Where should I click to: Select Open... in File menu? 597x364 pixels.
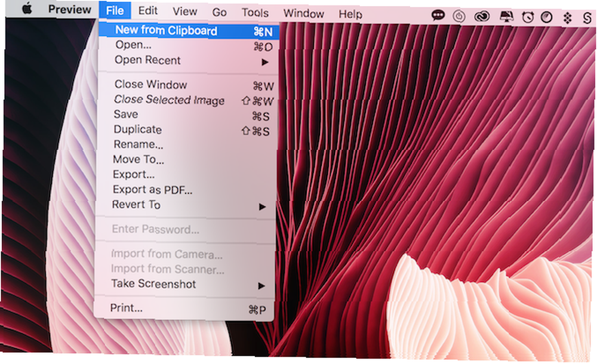[187, 45]
